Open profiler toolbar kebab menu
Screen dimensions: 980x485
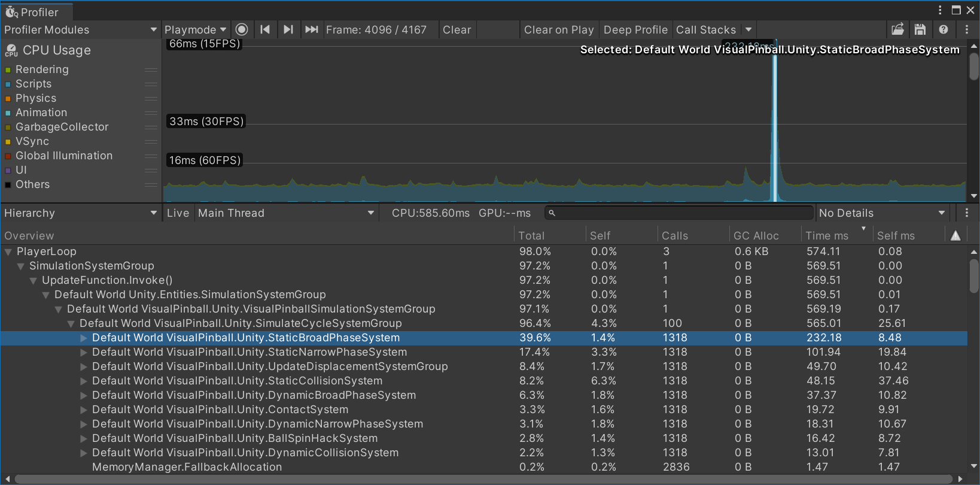[967, 29]
